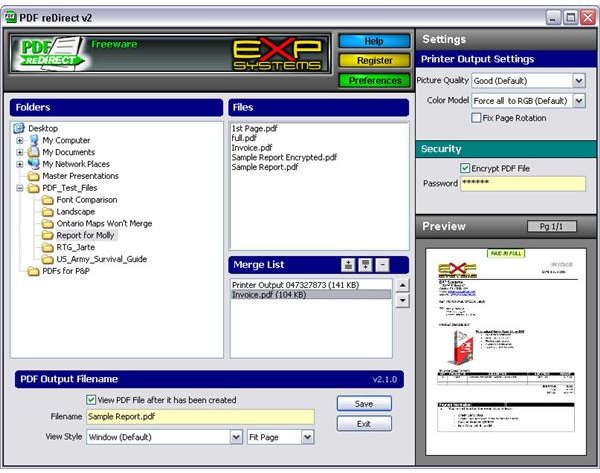Click the Master Presentations folder icon
Screen dimensions: 600x473
34,176
